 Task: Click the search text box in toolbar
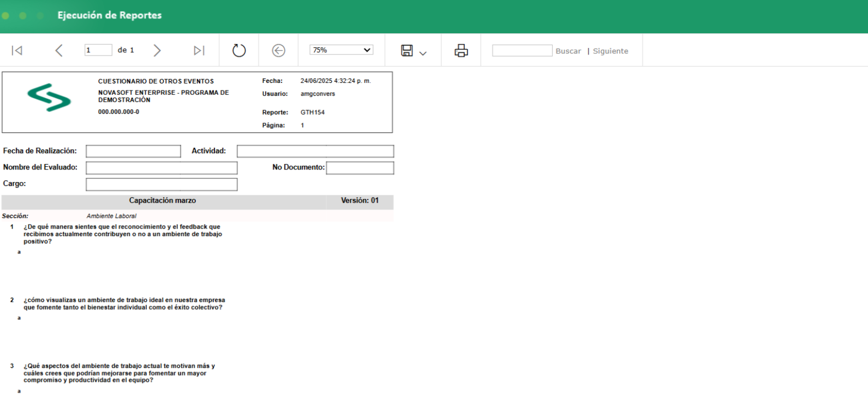pyautogui.click(x=522, y=51)
